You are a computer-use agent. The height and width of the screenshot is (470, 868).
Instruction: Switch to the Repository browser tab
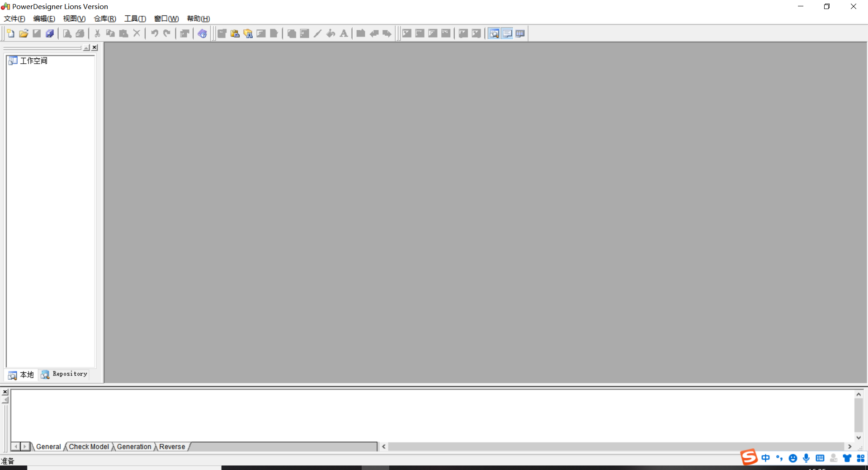[x=64, y=374]
